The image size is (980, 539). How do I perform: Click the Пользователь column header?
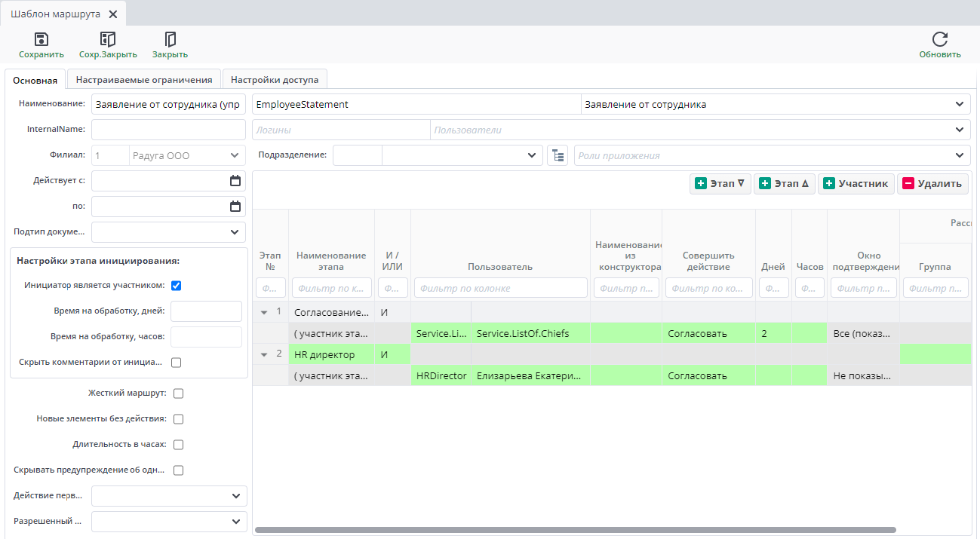point(500,267)
